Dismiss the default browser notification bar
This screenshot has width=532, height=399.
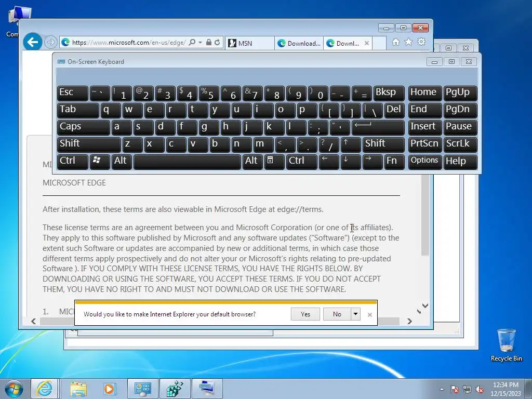pos(370,315)
